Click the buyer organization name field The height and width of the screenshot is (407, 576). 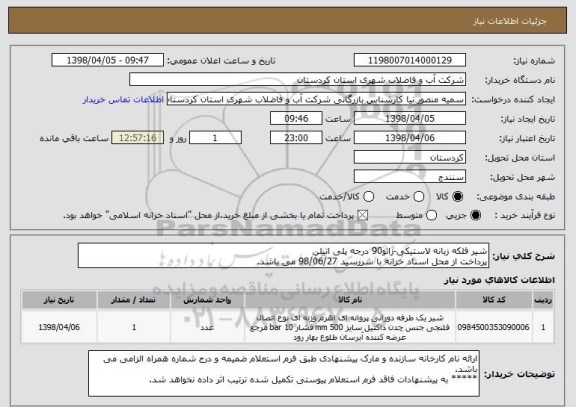point(298,80)
